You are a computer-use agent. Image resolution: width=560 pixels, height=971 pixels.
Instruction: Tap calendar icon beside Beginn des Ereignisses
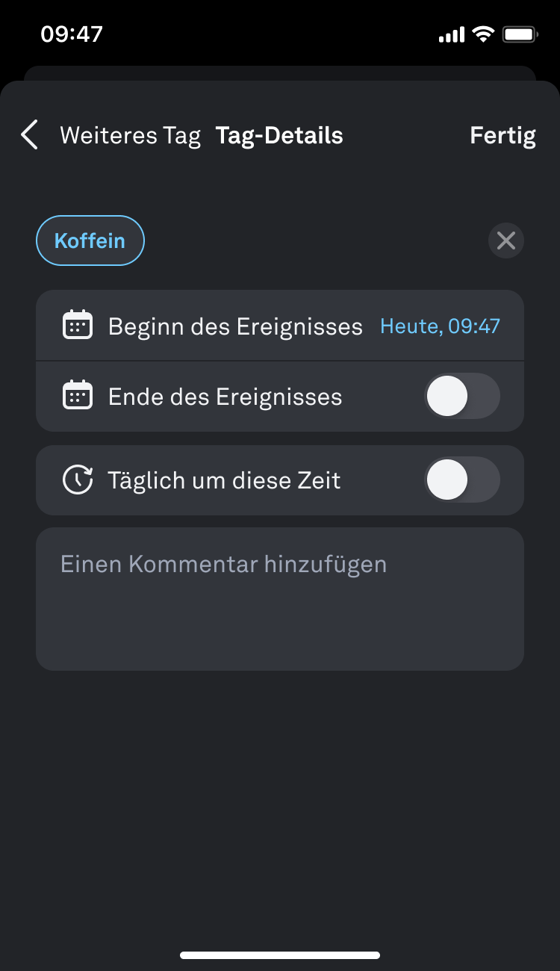click(78, 326)
